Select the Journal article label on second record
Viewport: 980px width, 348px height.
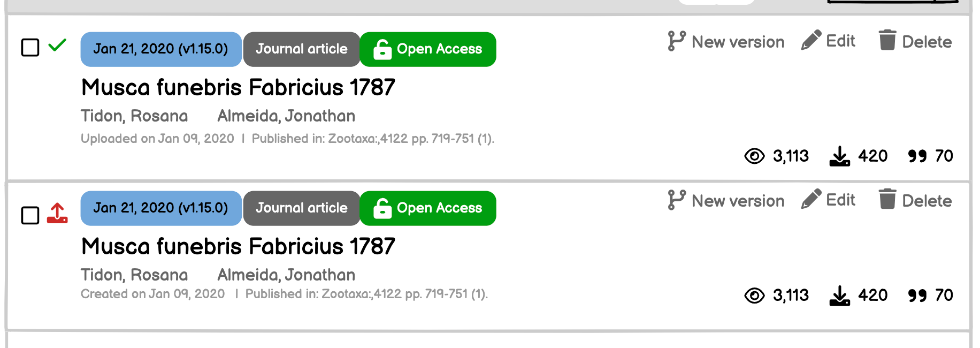[x=302, y=208]
